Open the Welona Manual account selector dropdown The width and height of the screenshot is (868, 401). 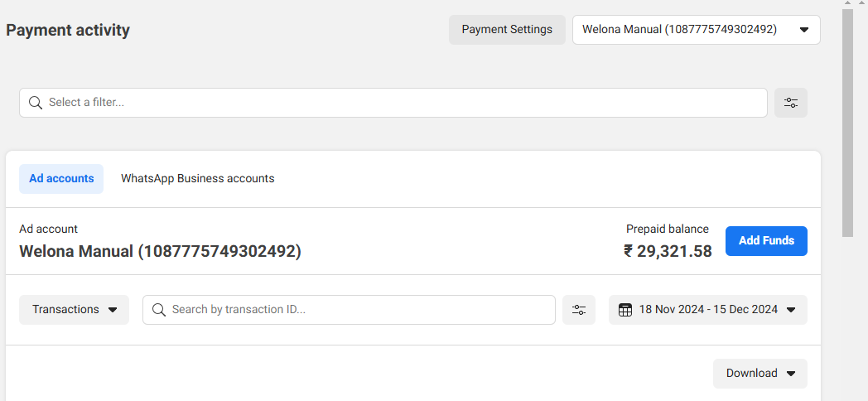pyautogui.click(x=697, y=29)
